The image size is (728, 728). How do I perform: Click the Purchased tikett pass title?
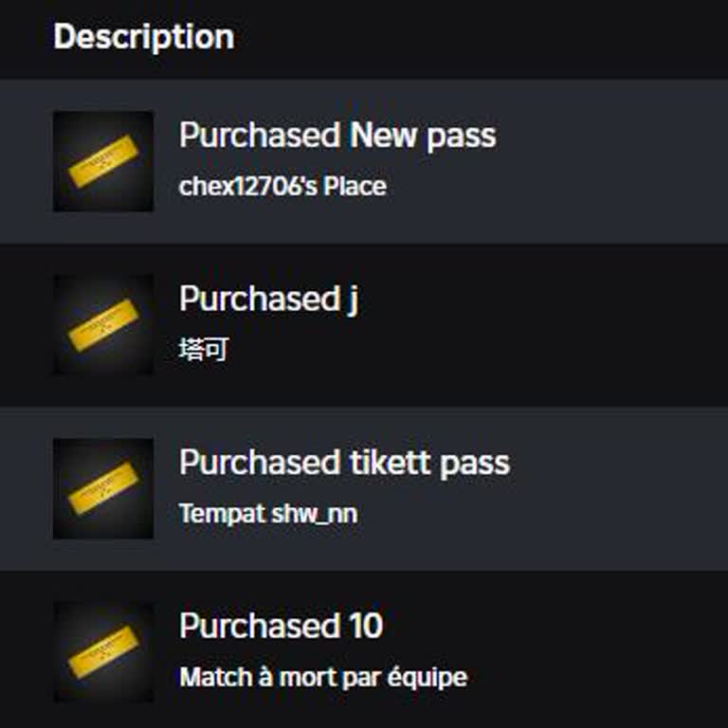[x=343, y=463]
